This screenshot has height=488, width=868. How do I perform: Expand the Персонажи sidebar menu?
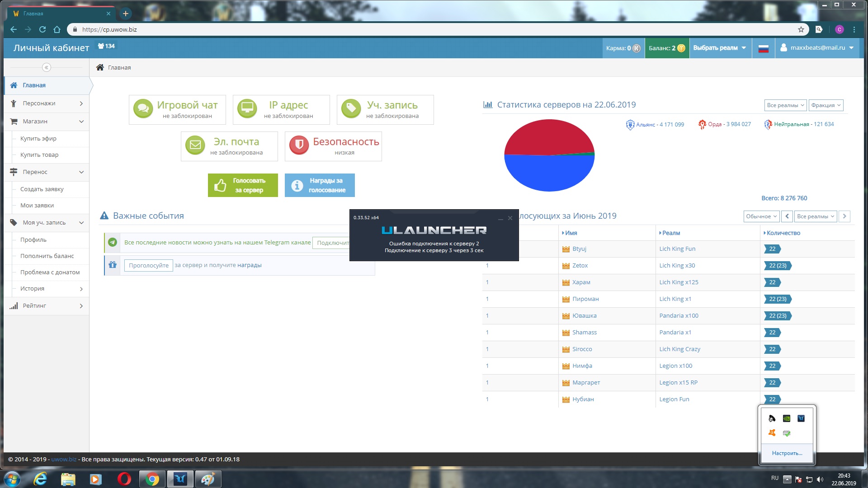coord(46,103)
